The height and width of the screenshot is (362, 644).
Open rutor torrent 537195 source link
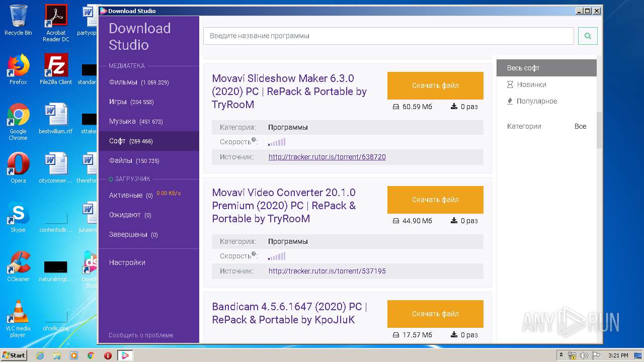(x=327, y=271)
